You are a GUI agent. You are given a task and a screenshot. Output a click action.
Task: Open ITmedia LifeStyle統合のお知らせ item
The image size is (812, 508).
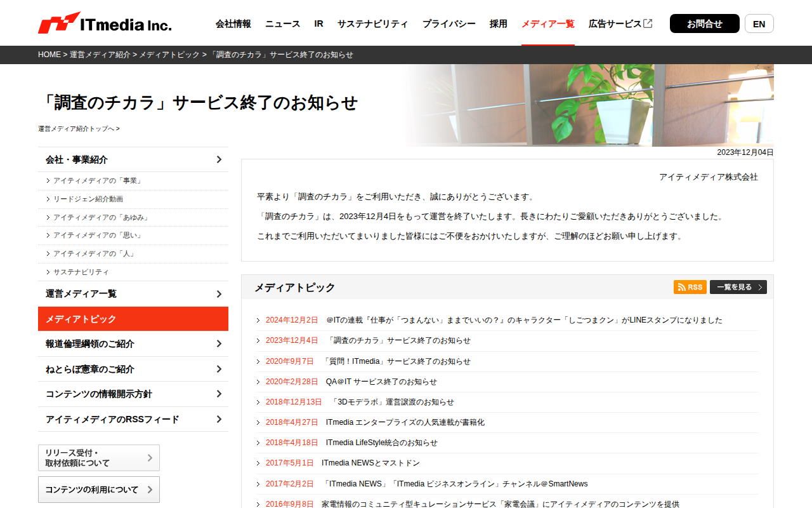click(382, 443)
